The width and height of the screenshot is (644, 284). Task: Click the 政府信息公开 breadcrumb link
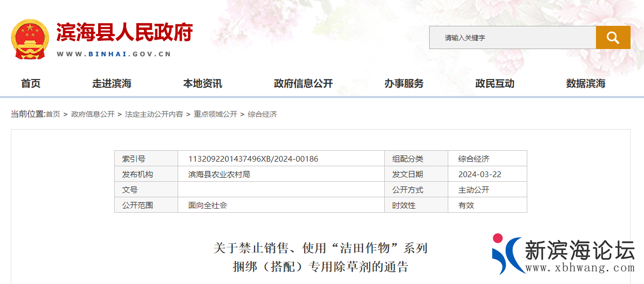coord(93,114)
